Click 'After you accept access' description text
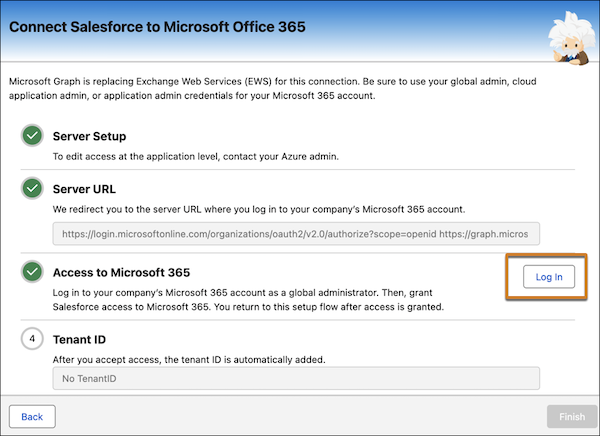 click(x=189, y=360)
